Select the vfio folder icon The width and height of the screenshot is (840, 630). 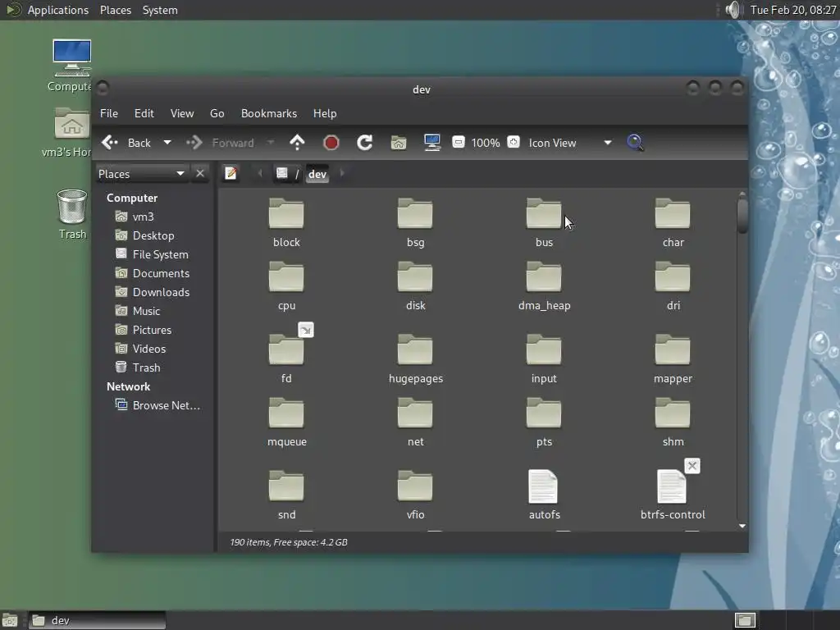(415, 486)
